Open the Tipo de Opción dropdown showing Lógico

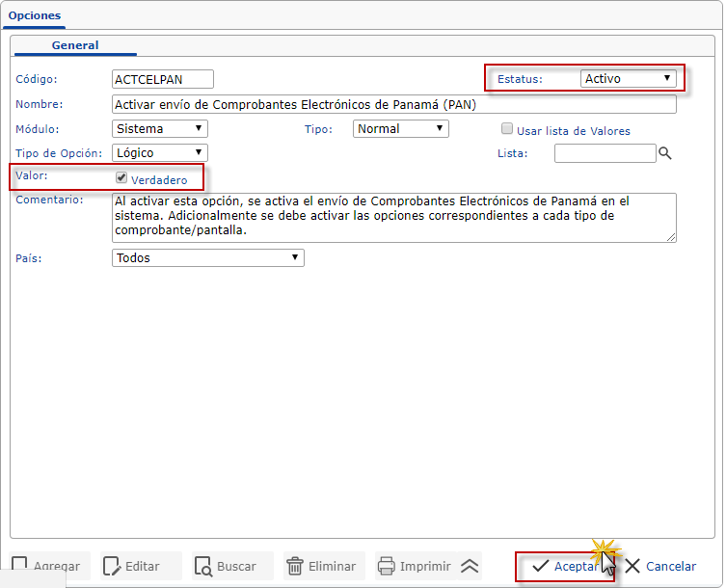click(x=160, y=153)
